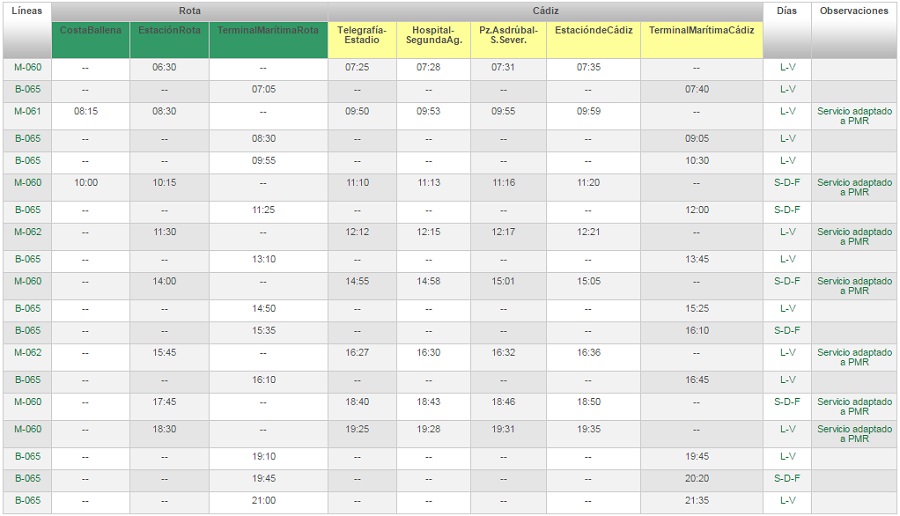Select the Hospital-SegundaAg. column header
Image resolution: width=900 pixels, height=516 pixels.
tap(433, 35)
